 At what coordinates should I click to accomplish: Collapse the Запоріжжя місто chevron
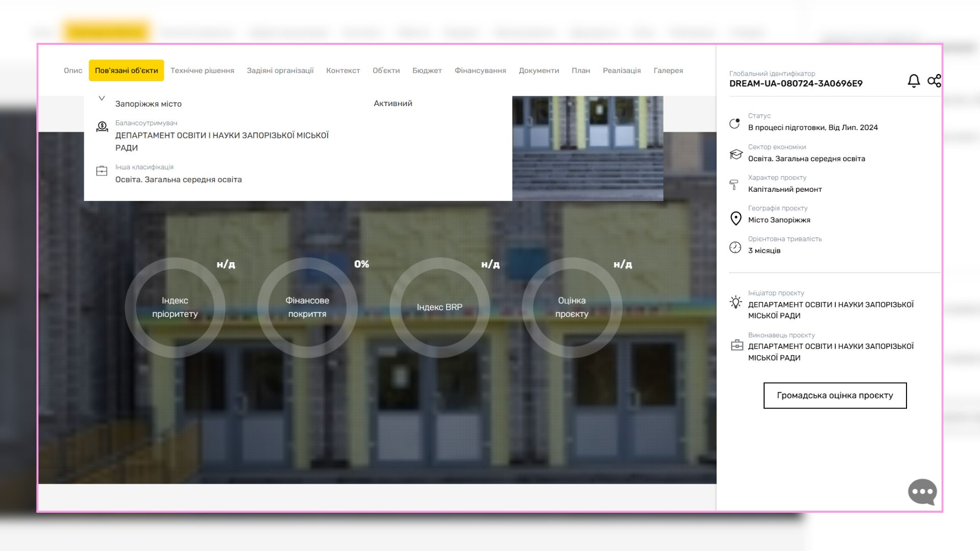coord(102,98)
